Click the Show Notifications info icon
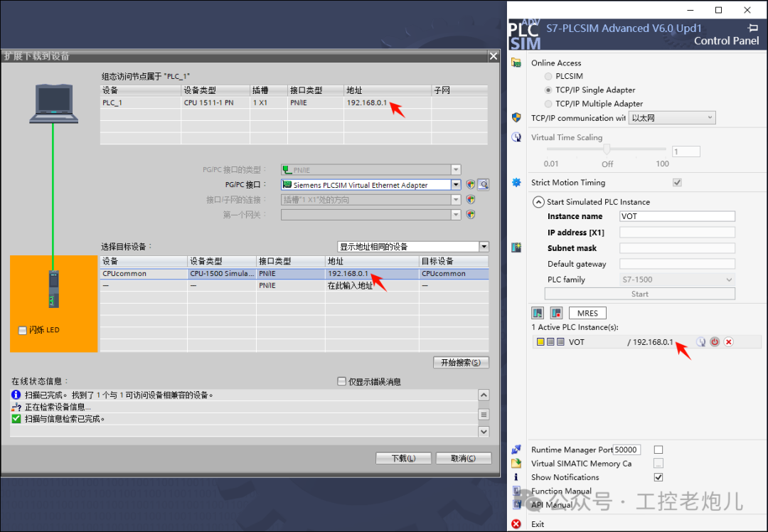 click(x=516, y=477)
